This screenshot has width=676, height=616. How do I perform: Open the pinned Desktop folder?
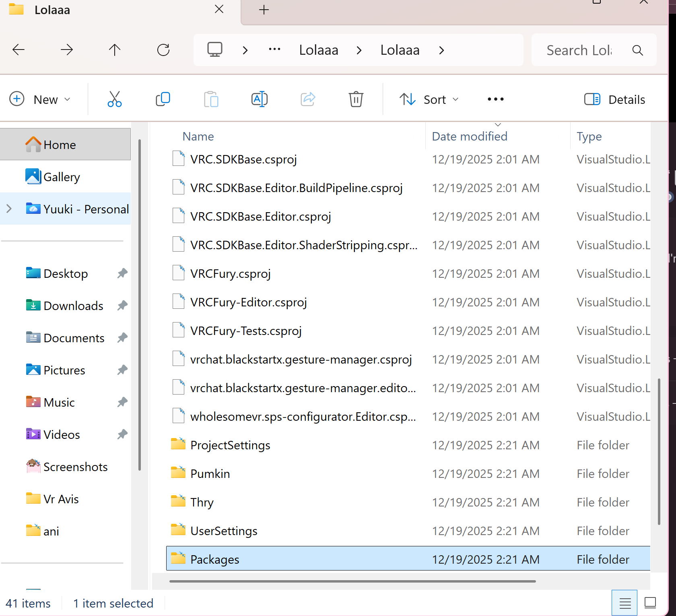click(x=66, y=273)
